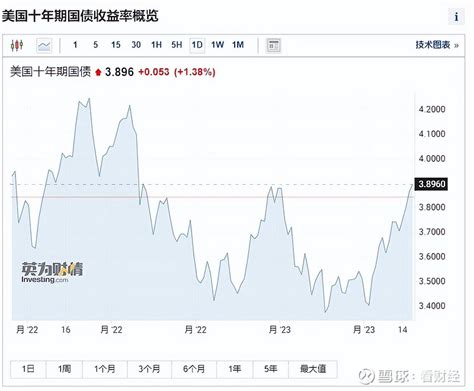Click the red up-arrow beside 3.896
This screenshot has height=391, width=474.
pos(98,72)
